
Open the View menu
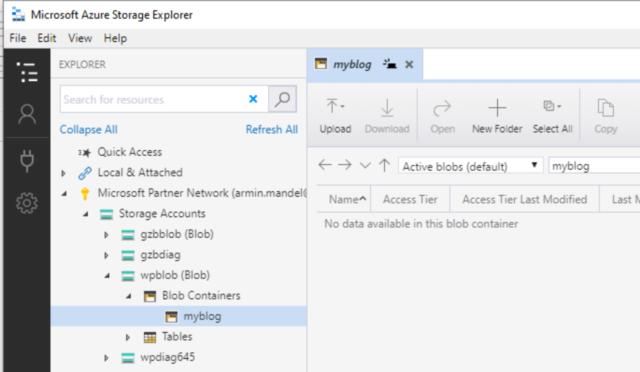click(x=80, y=38)
